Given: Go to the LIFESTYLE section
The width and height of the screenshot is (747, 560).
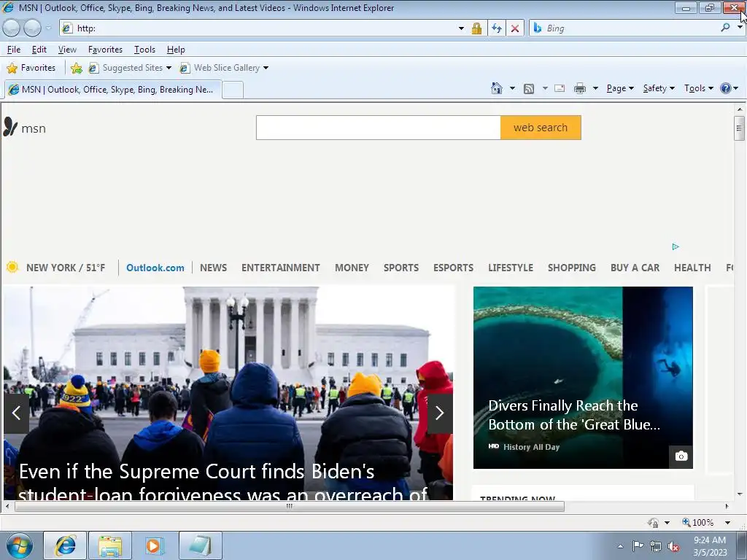Looking at the screenshot, I should pyautogui.click(x=511, y=268).
